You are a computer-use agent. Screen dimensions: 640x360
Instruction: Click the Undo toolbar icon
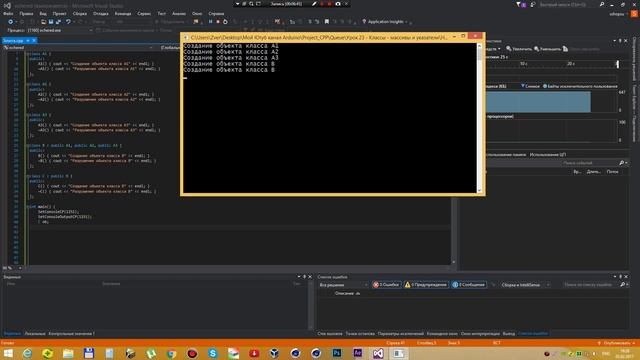pos(68,22)
